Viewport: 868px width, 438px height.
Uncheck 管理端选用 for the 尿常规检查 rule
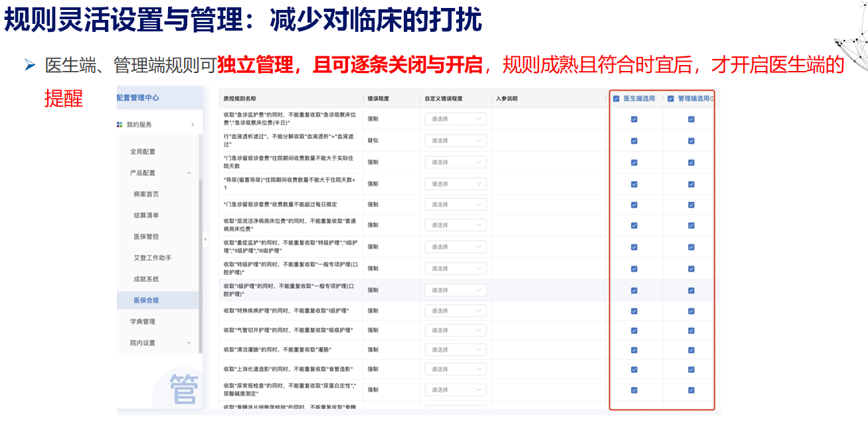coord(691,390)
